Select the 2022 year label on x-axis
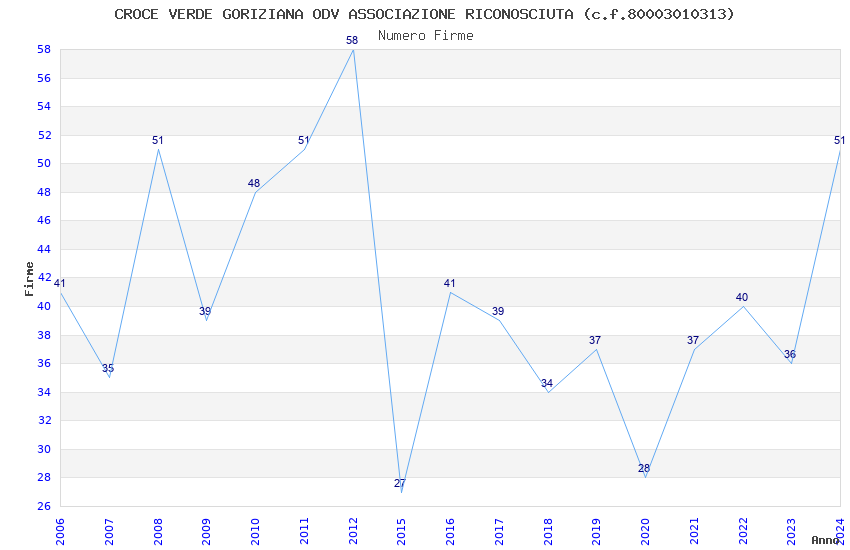This screenshot has width=850, height=550. pyautogui.click(x=743, y=531)
